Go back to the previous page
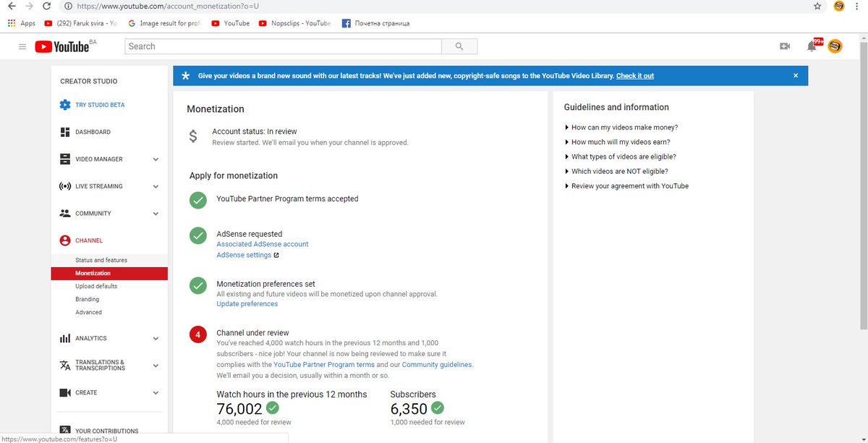Image resolution: width=868 pixels, height=443 pixels. (12, 6)
